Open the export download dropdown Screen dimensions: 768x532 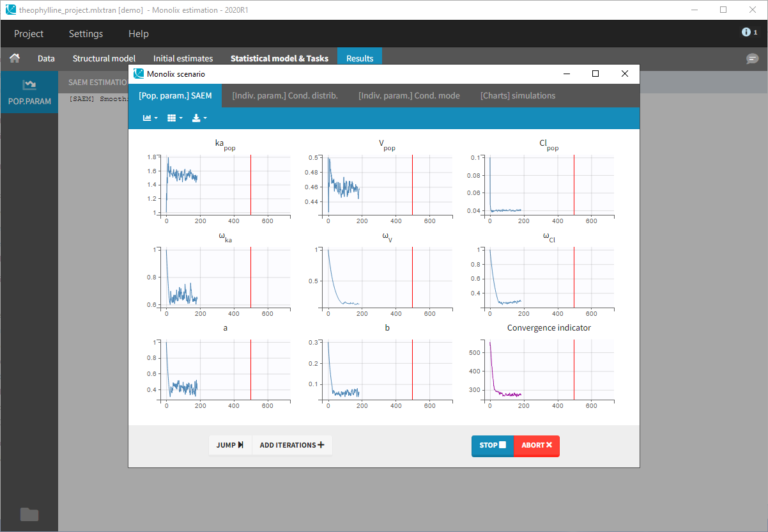(200, 118)
